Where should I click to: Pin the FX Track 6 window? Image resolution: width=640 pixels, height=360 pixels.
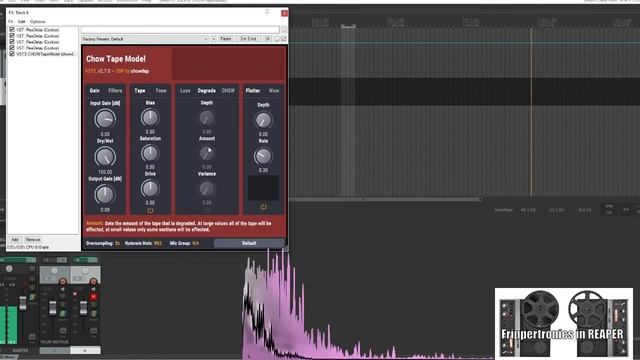[x=267, y=12]
